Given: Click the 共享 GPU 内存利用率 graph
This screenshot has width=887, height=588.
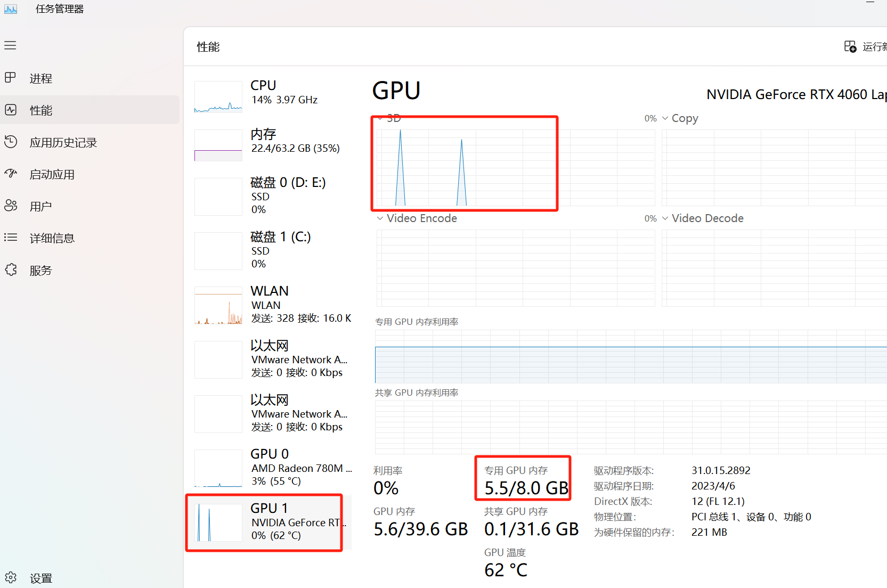Looking at the screenshot, I should pyautogui.click(x=631, y=427).
